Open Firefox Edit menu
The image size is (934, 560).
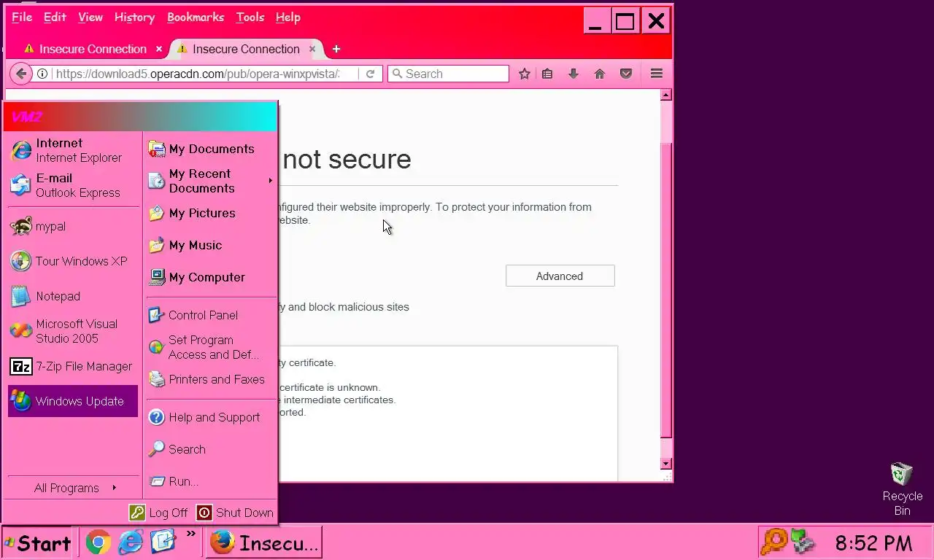tap(55, 17)
